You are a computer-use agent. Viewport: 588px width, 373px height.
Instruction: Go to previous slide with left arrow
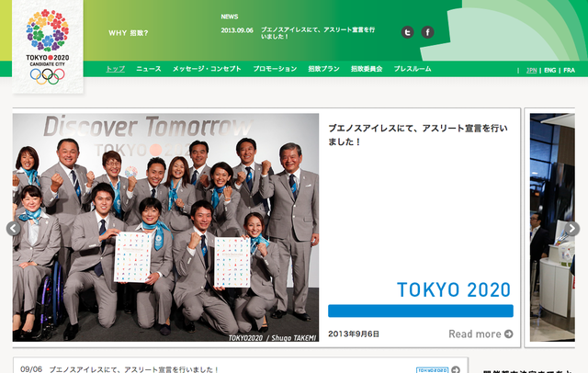pyautogui.click(x=14, y=228)
